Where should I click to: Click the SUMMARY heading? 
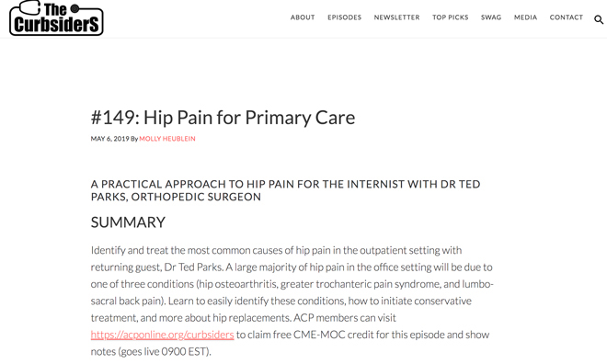pos(128,222)
